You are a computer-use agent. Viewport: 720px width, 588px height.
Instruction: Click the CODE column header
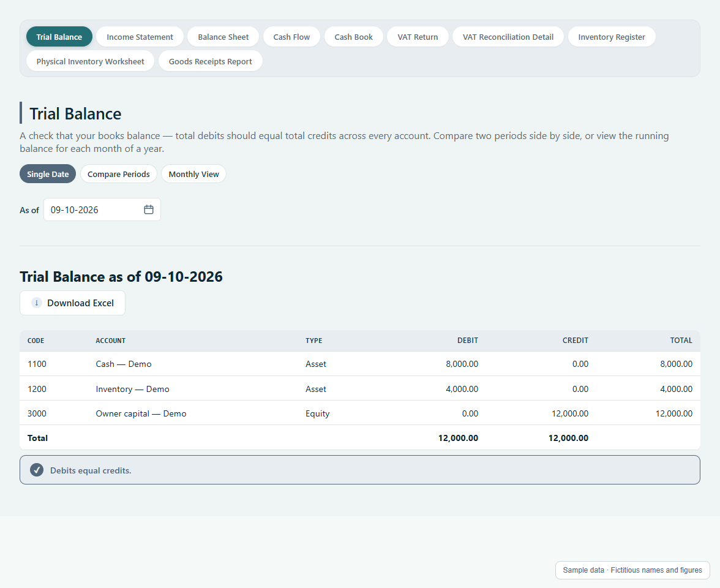point(36,341)
